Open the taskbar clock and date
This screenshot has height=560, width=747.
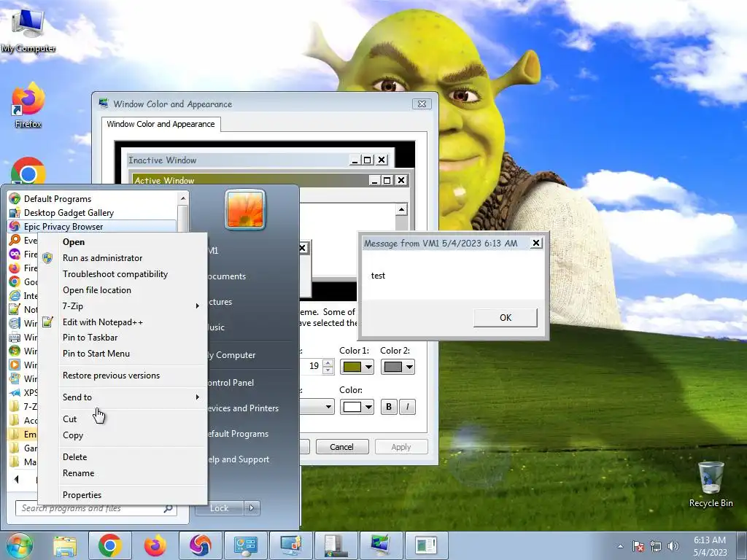710,546
